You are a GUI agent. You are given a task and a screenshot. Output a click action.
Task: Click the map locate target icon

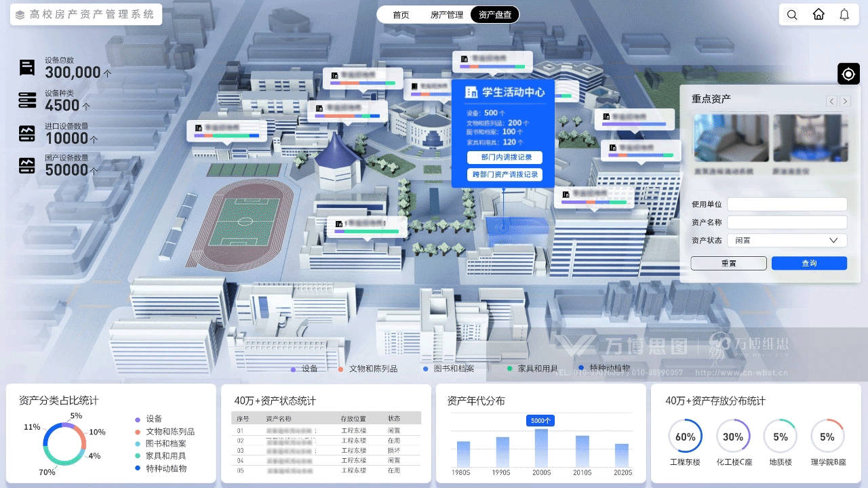click(848, 74)
